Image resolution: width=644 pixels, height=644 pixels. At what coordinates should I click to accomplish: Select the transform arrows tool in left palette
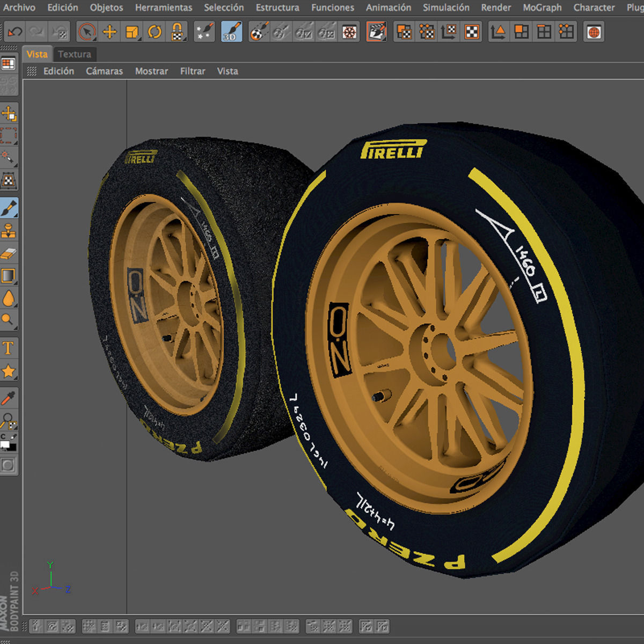(x=9, y=114)
